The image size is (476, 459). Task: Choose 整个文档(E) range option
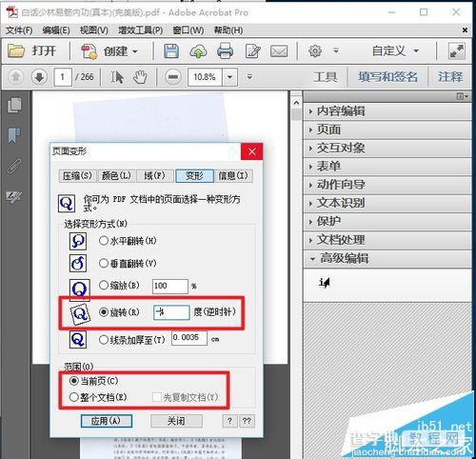coord(74,397)
